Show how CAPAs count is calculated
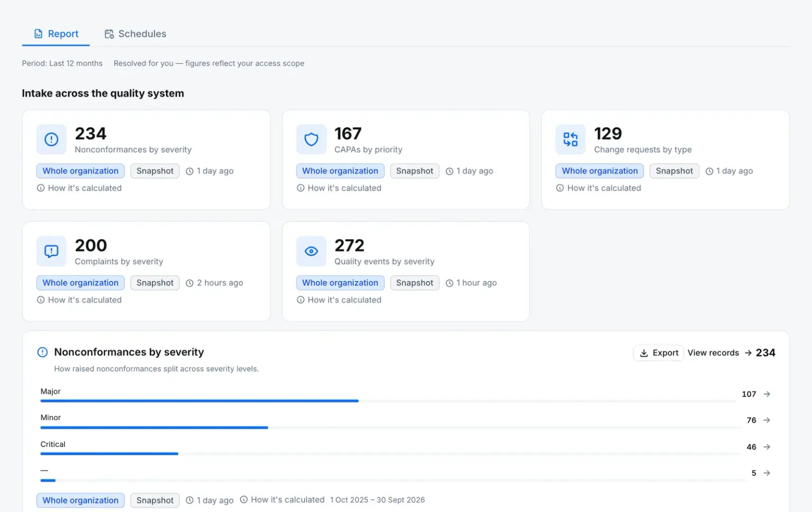Screen dimensions: 812x512 point(339,188)
